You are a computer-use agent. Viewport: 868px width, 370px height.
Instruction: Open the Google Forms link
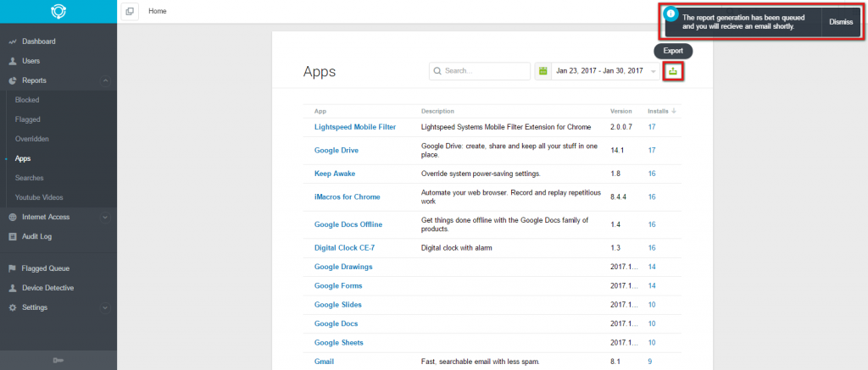click(x=338, y=286)
